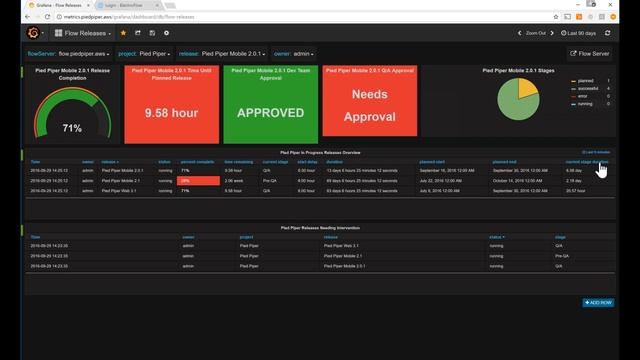Star the dashboard as a favorite
The width and height of the screenshot is (640, 360).
(123, 33)
